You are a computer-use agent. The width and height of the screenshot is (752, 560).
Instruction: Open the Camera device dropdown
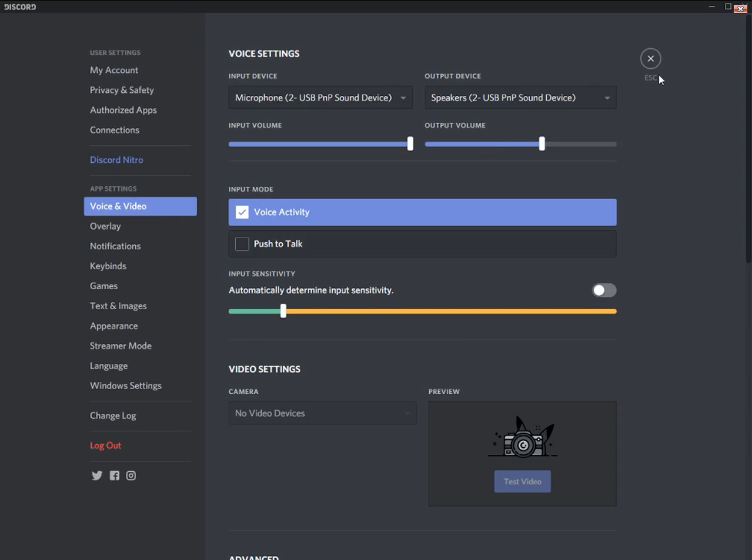click(x=322, y=413)
